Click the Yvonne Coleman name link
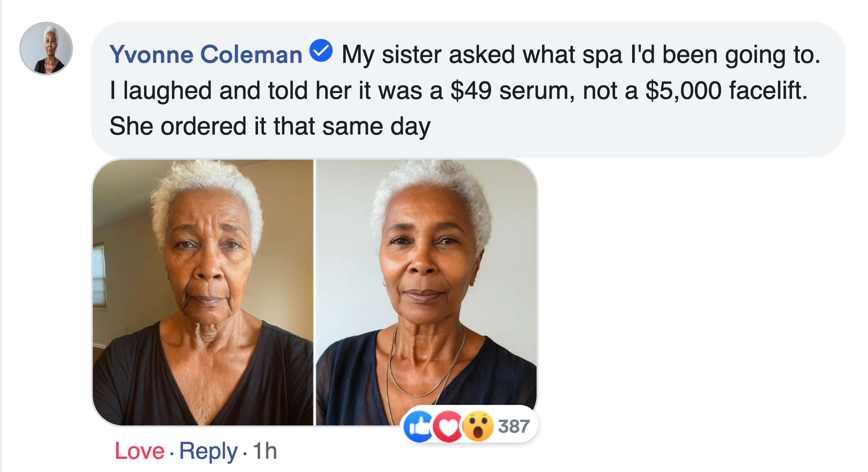 tap(206, 54)
